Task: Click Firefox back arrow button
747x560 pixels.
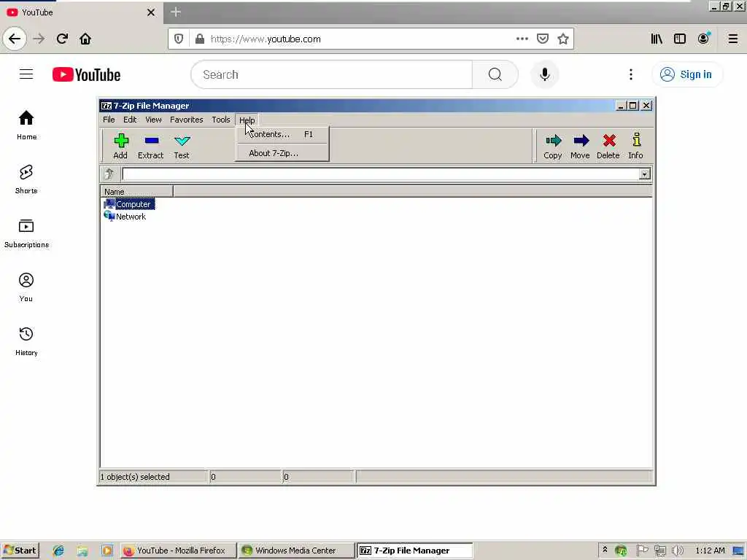Action: (x=15, y=39)
